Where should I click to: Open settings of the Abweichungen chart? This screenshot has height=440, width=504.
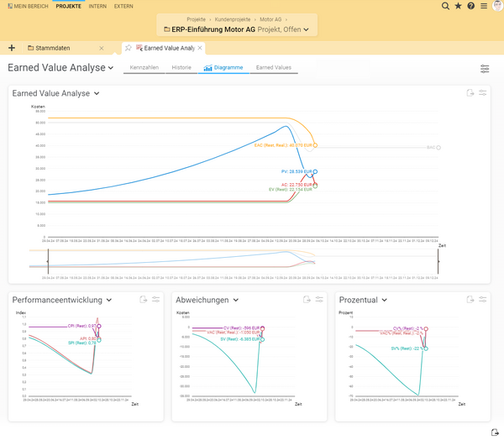click(x=319, y=299)
